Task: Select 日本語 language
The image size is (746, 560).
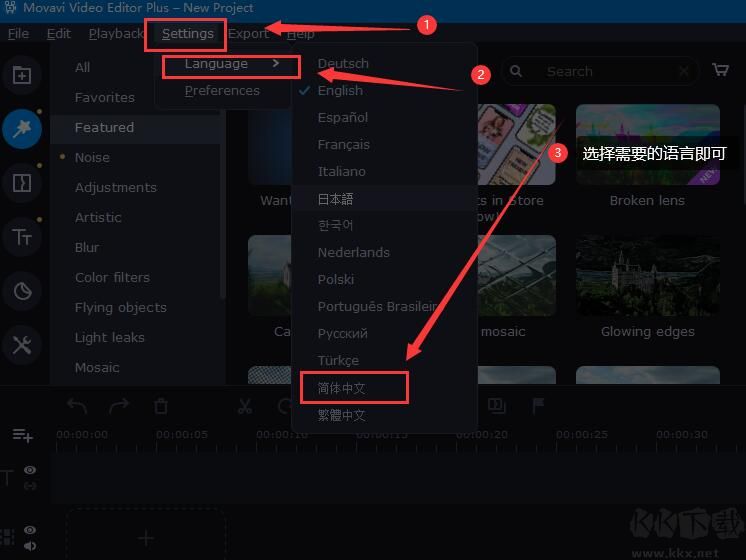Action: (x=335, y=198)
